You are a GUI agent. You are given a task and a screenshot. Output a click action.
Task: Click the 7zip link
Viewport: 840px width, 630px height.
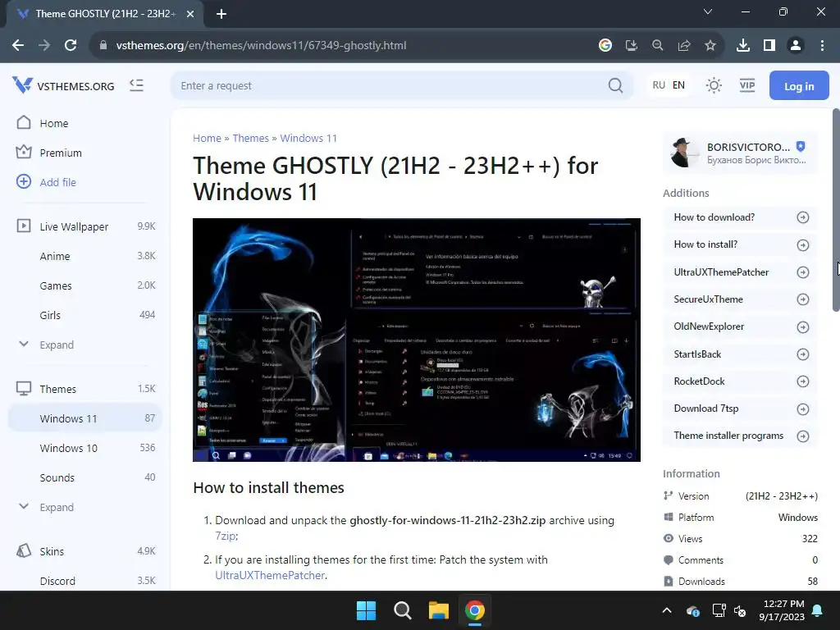click(226, 536)
